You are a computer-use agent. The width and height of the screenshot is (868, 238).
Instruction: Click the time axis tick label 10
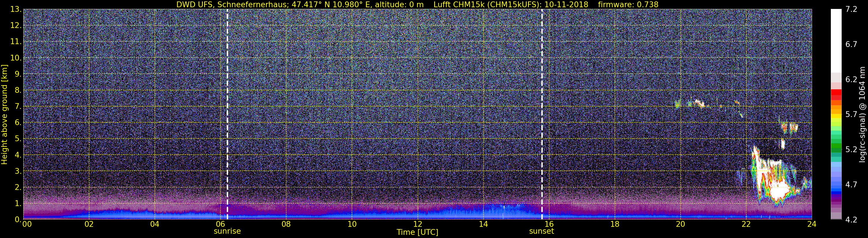click(x=352, y=224)
